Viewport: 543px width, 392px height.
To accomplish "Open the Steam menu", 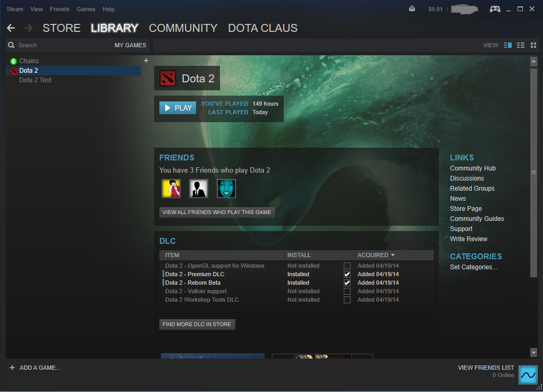I will pyautogui.click(x=15, y=9).
